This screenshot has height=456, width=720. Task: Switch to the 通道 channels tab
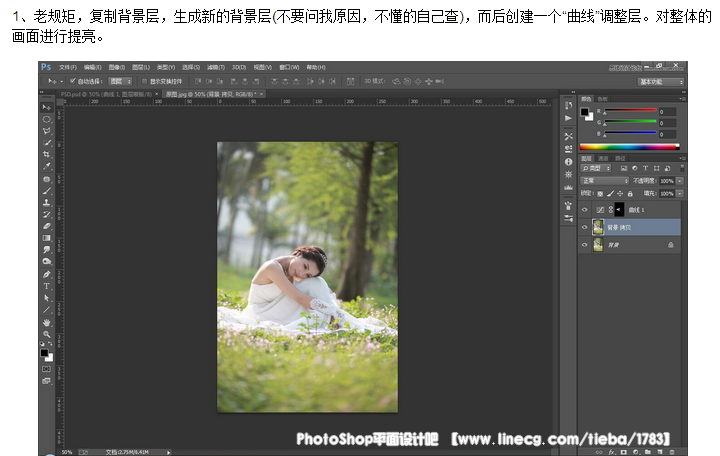(603, 158)
